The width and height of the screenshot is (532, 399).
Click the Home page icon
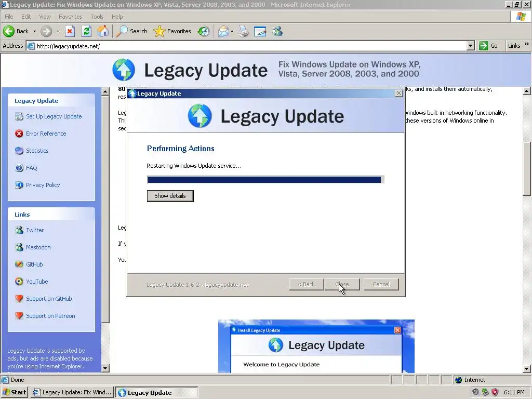coord(103,31)
